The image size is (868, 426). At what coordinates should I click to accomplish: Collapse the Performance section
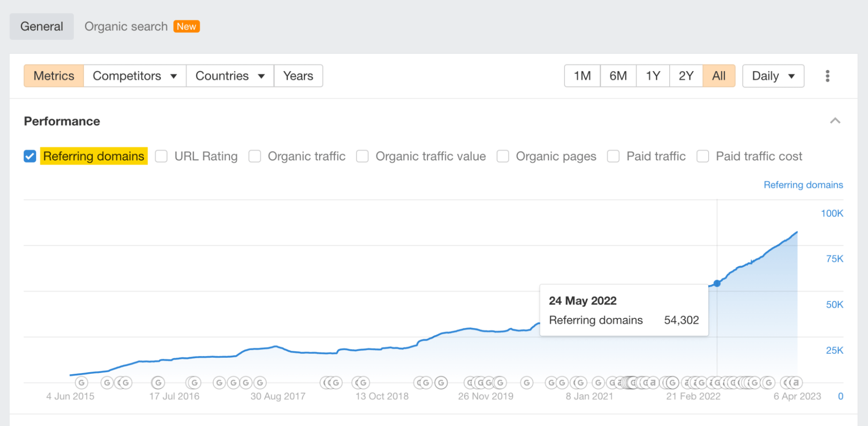(835, 121)
